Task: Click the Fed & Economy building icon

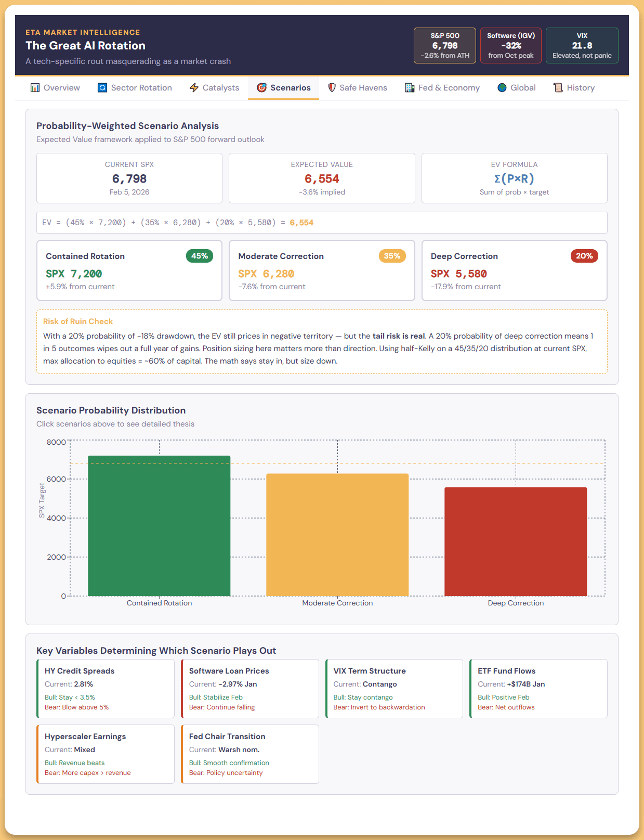Action: click(410, 88)
